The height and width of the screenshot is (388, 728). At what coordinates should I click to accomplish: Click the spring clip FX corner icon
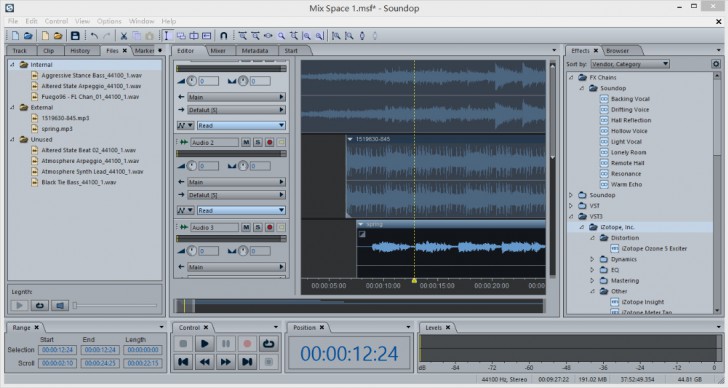pos(362,234)
